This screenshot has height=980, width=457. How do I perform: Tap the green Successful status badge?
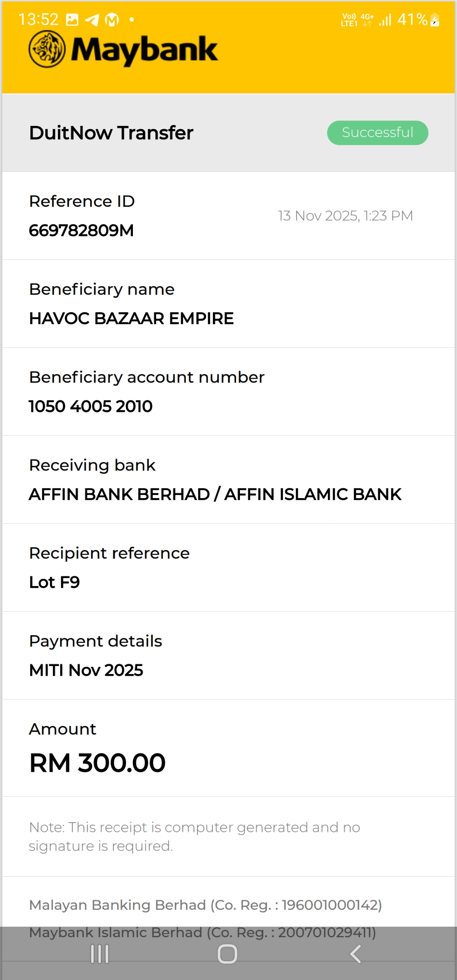(x=377, y=133)
